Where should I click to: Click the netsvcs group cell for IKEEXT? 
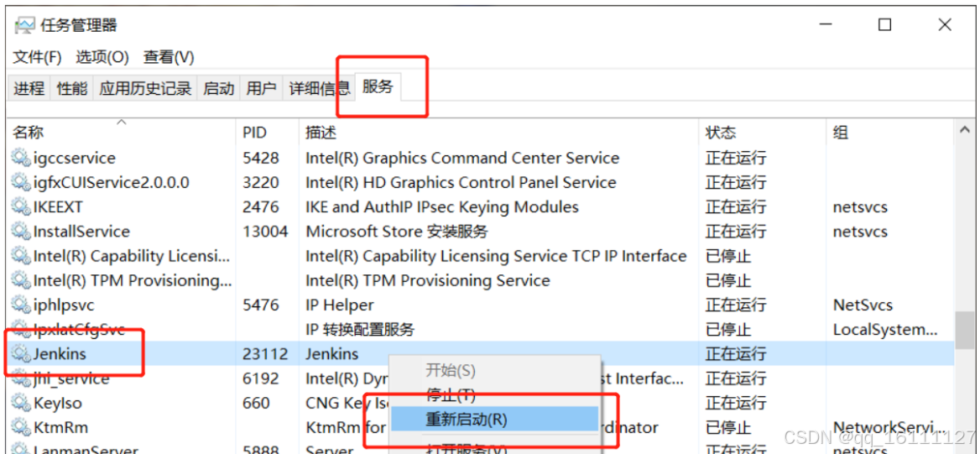coord(861,207)
